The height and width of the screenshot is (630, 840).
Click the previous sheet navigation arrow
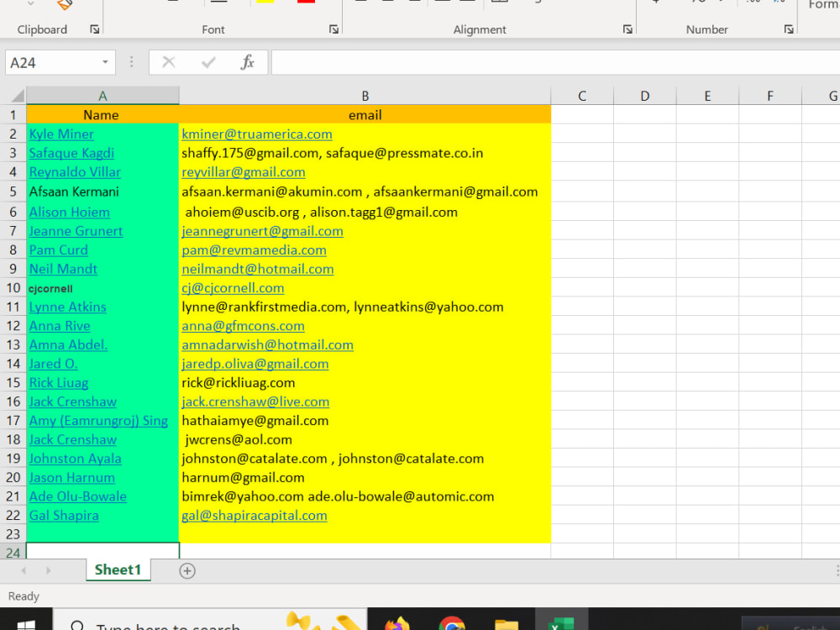(24, 570)
